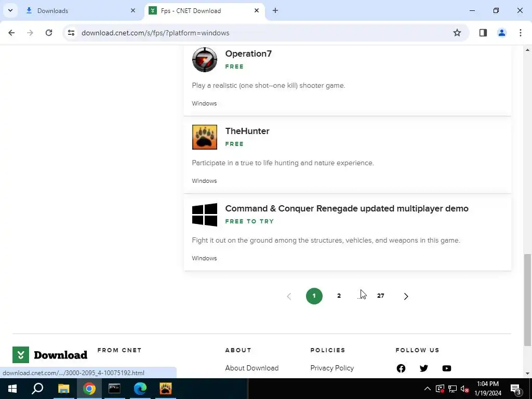Bookmark this page with the star icon
The image size is (532, 399).
pos(457,33)
